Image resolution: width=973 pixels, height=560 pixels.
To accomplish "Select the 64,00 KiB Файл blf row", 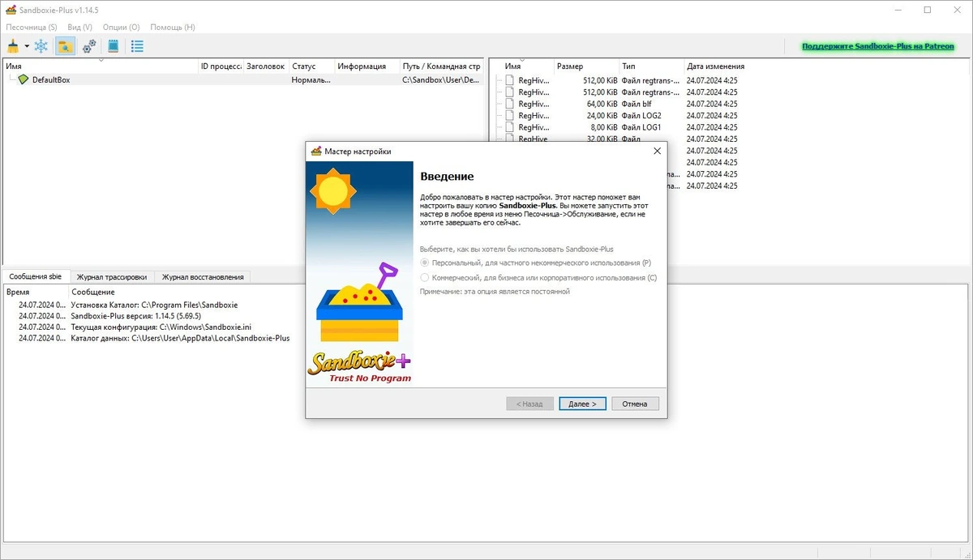I will 620,104.
